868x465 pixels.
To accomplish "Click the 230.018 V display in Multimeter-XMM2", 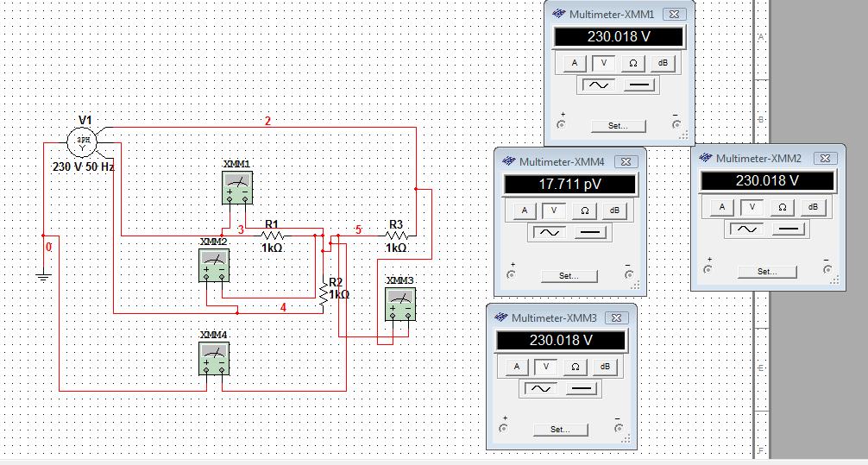I will 767,181.
